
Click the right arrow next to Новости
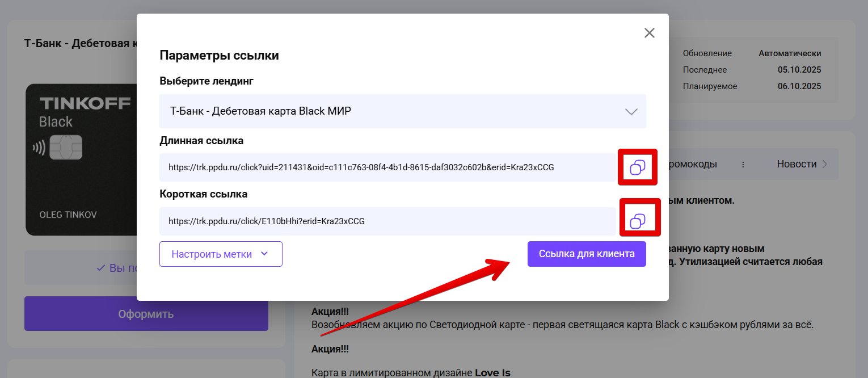click(x=825, y=165)
